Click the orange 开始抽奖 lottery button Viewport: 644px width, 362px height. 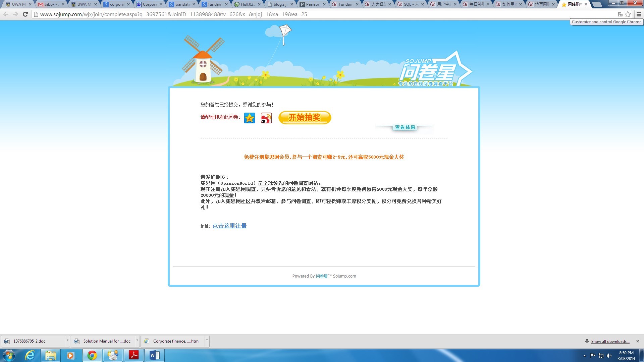click(305, 118)
